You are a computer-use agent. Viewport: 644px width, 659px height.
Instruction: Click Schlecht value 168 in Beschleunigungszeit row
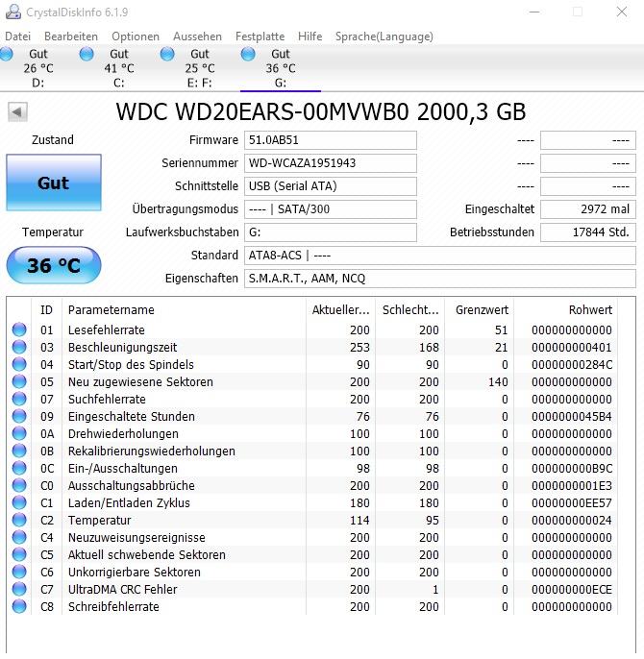pos(429,348)
